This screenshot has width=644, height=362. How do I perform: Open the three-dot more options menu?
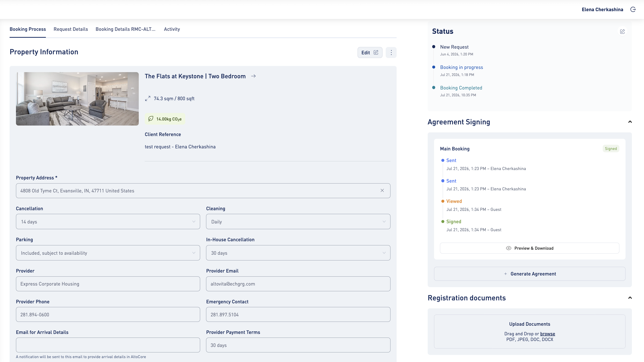click(x=391, y=52)
